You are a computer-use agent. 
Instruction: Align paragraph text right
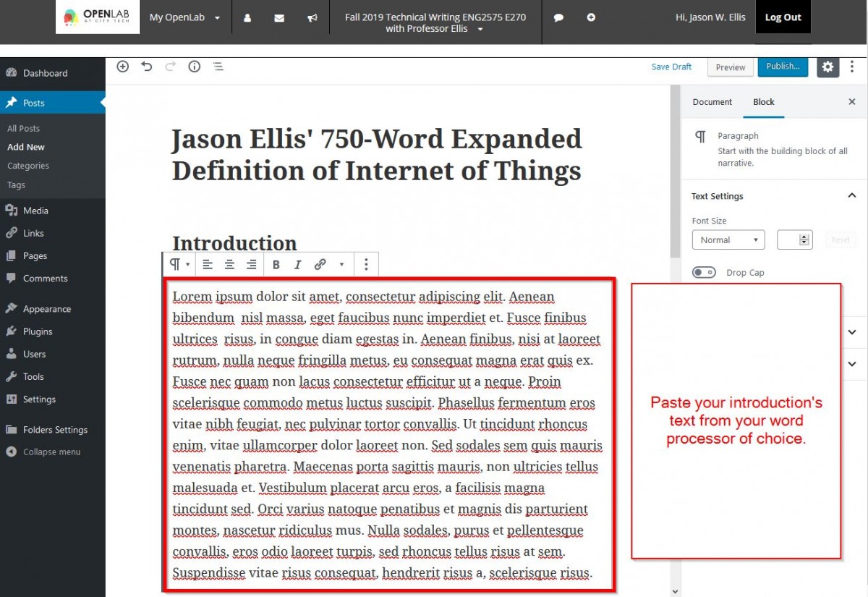pyautogui.click(x=251, y=265)
